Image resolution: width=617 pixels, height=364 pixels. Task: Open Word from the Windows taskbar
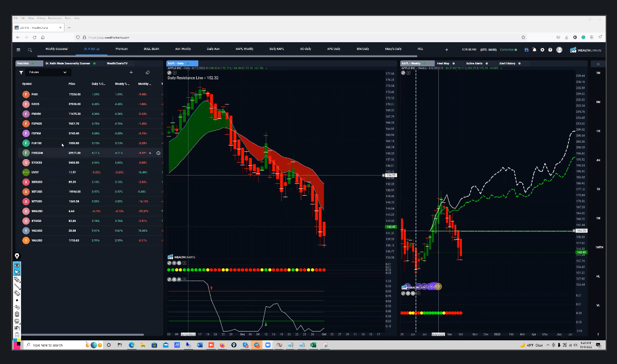199,345
